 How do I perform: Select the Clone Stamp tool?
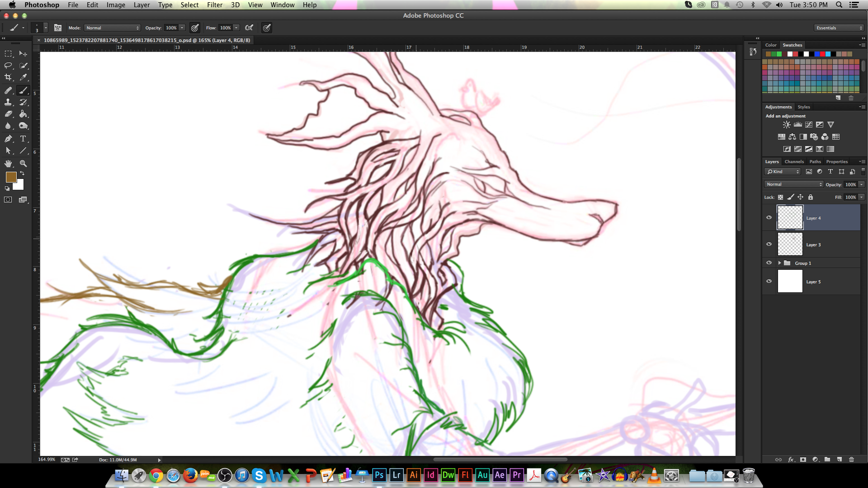(8, 102)
